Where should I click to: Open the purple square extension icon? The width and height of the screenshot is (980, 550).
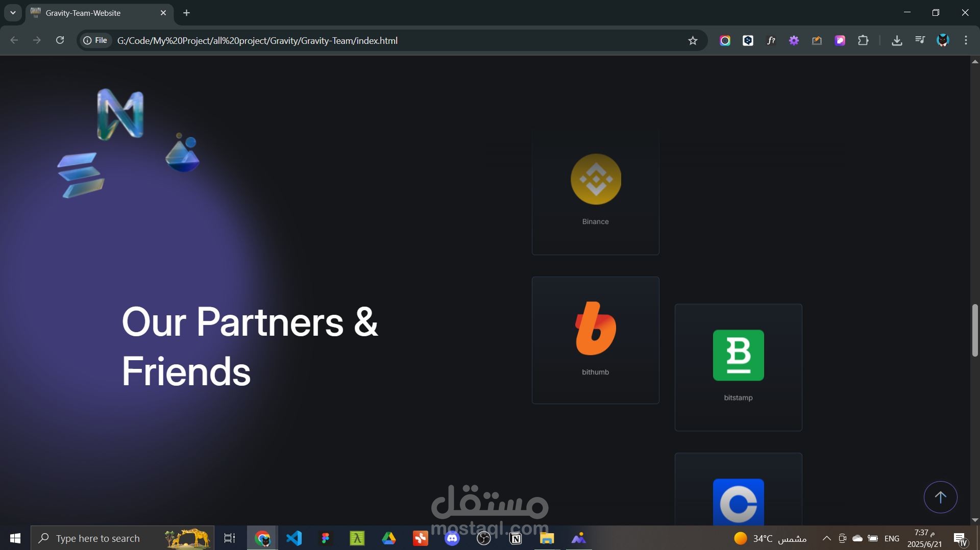click(840, 41)
